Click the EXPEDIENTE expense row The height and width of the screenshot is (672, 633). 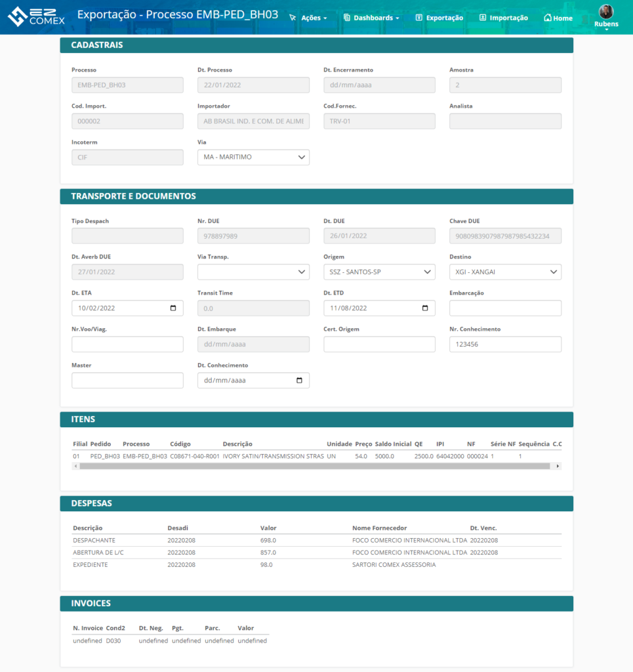coord(316,565)
